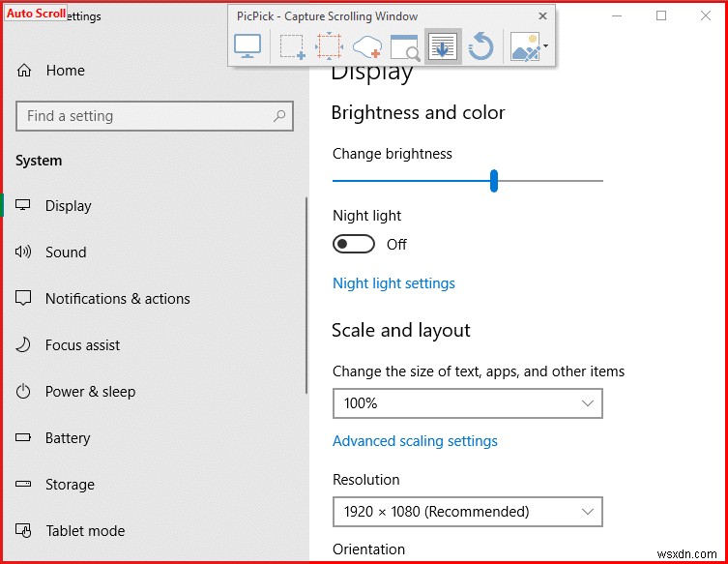Click the scrolling window capture icon
The image size is (728, 564).
click(443, 46)
